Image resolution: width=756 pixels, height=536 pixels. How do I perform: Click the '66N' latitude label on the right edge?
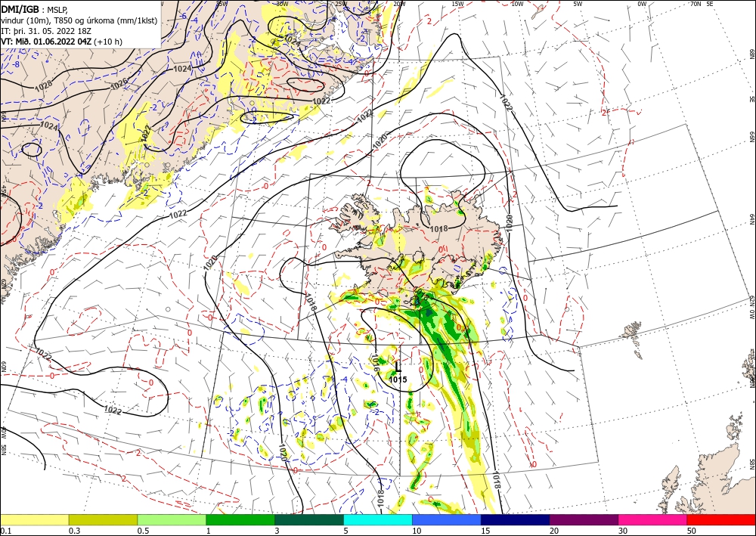pyautogui.click(x=751, y=138)
